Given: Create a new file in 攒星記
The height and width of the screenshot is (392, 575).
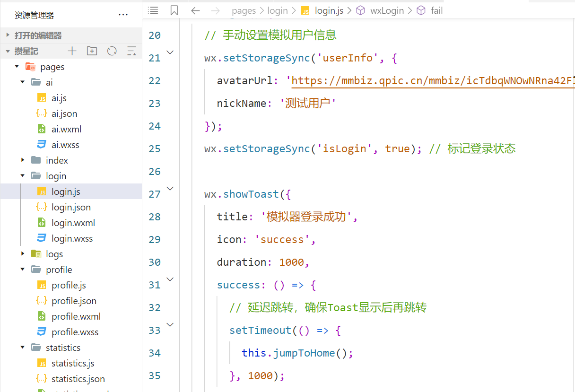Looking at the screenshot, I should click(x=72, y=51).
